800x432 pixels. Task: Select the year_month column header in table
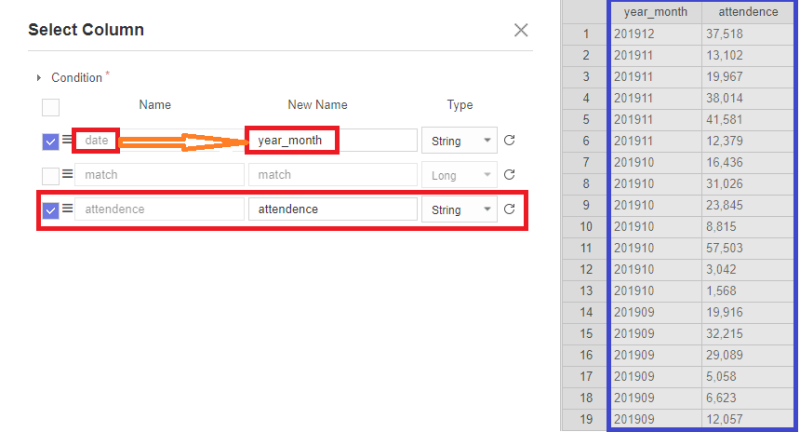pyautogui.click(x=656, y=12)
